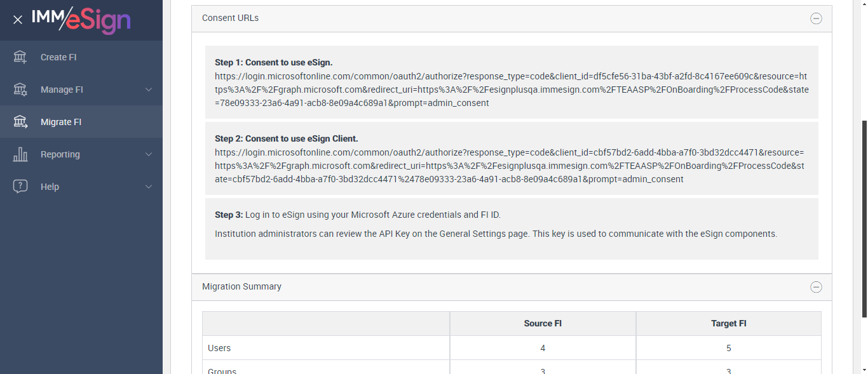The width and height of the screenshot is (868, 374).
Task: Collapse the Consent URLs section
Action: coord(816,18)
